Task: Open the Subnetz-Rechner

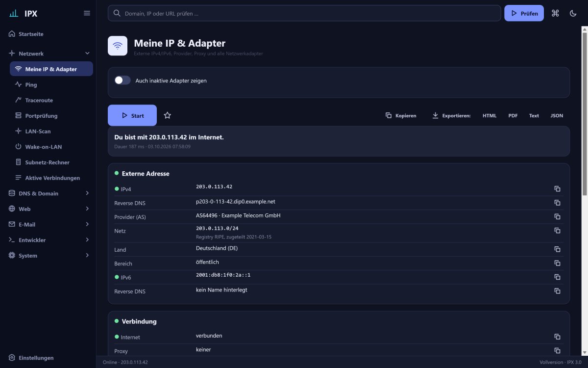Action: tap(51, 162)
